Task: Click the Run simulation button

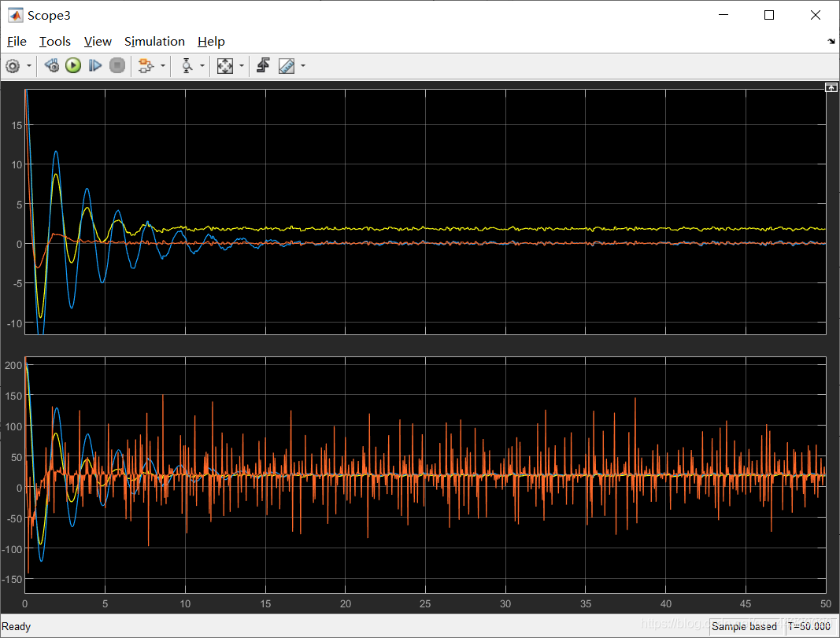Action: (72, 65)
